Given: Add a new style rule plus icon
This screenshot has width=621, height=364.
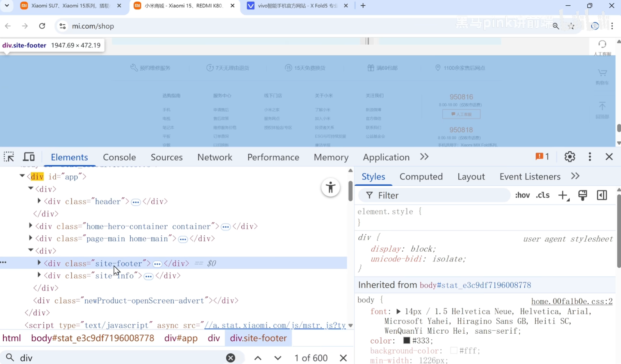Looking at the screenshot, I should [564, 196].
